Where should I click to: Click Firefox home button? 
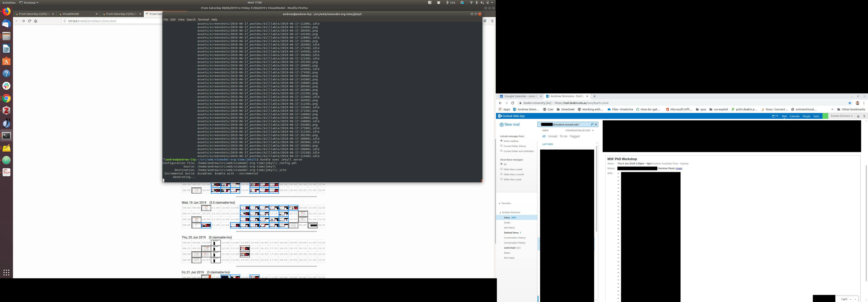[x=36, y=21]
